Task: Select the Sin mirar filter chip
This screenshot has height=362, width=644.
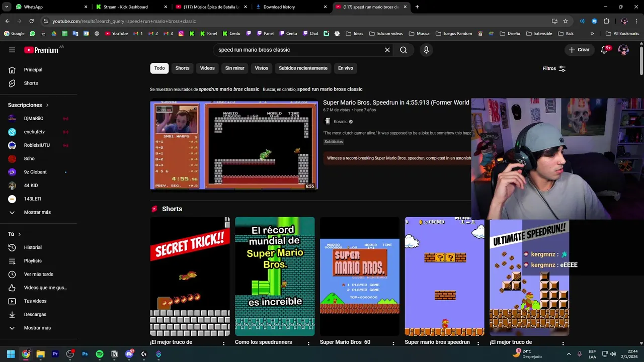Action: 234,68
